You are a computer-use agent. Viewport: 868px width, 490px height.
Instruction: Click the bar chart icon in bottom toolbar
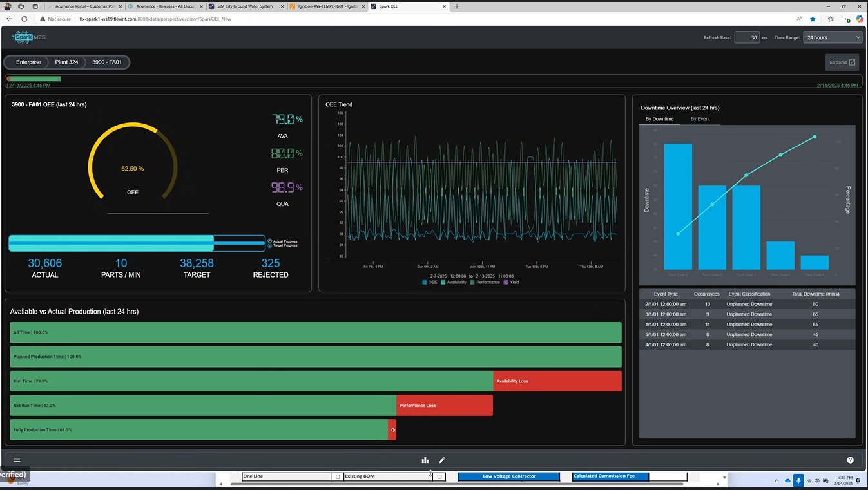[x=425, y=460]
